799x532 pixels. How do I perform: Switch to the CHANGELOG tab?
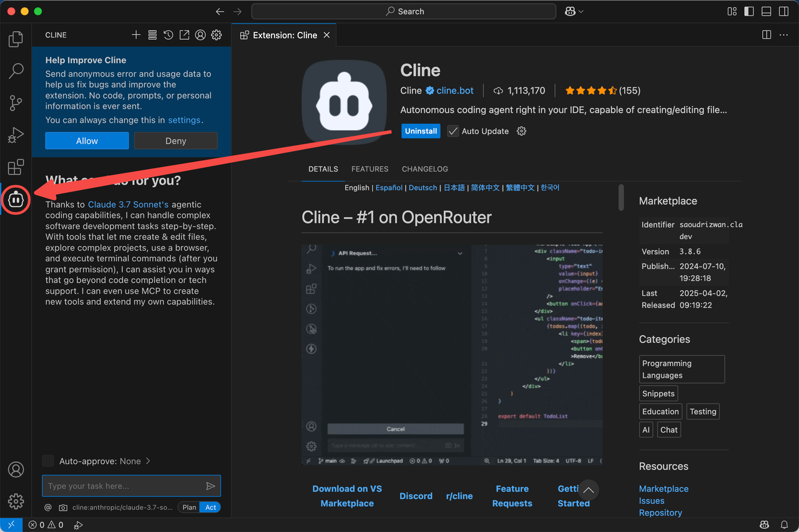424,169
